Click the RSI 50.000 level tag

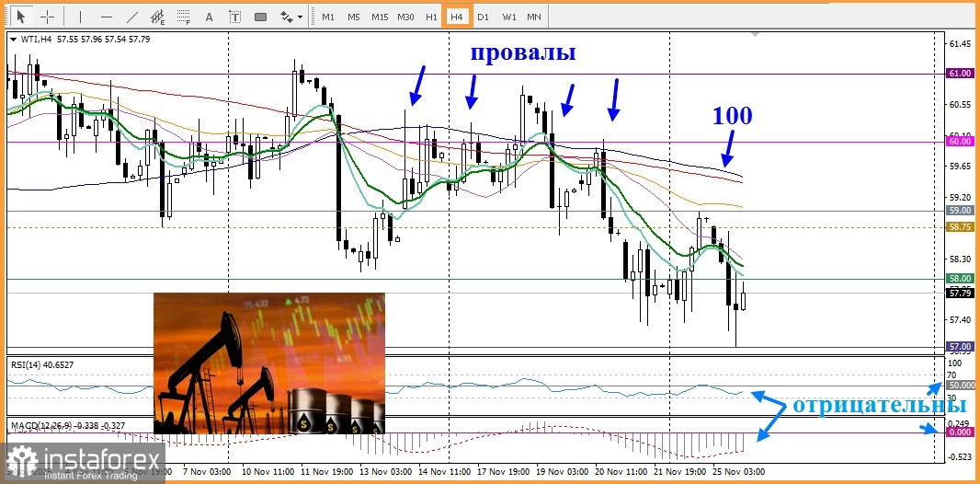[962, 386]
